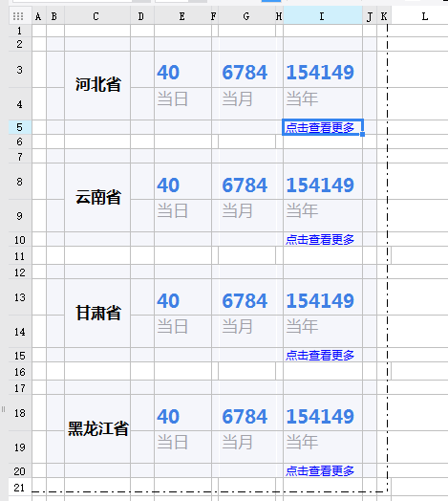Screen dimensions: 448x501
Task: Select row 3 header
Action: pyautogui.click(x=20, y=70)
